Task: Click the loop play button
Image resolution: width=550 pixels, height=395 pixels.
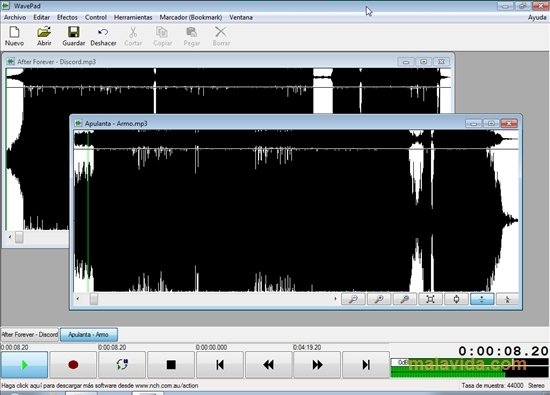Action: tap(122, 365)
